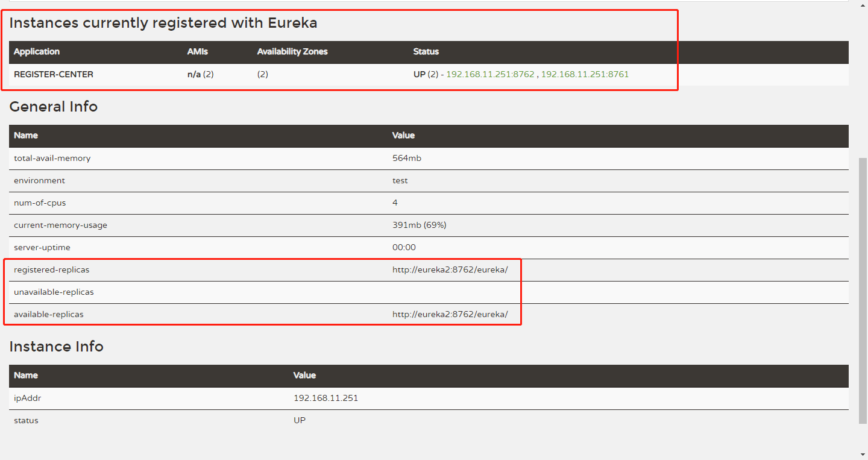Click the vertical scrollbar thumb
Image resolution: width=868 pixels, height=460 pixels.
click(863, 291)
